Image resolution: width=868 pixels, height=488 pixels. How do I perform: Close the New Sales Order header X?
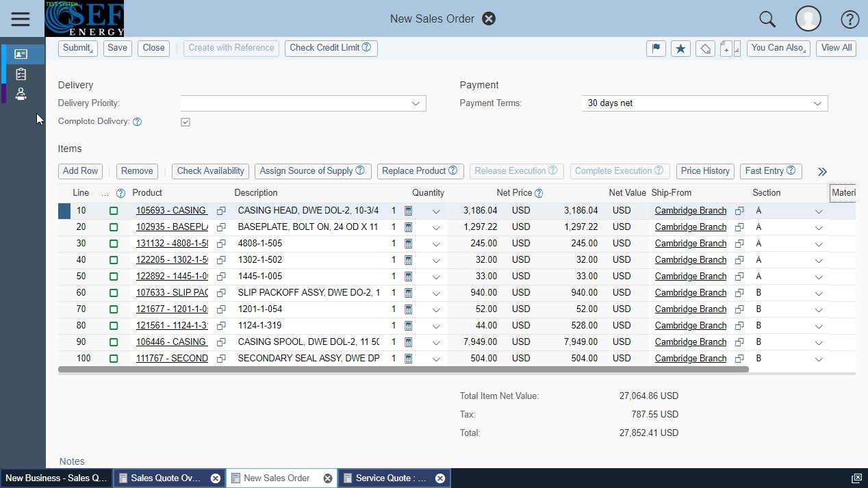pos(489,18)
